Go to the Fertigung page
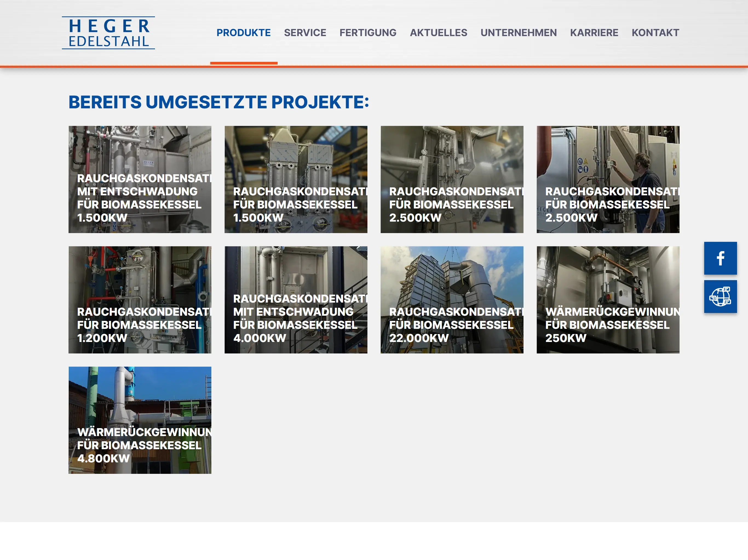748x560 pixels. [368, 33]
